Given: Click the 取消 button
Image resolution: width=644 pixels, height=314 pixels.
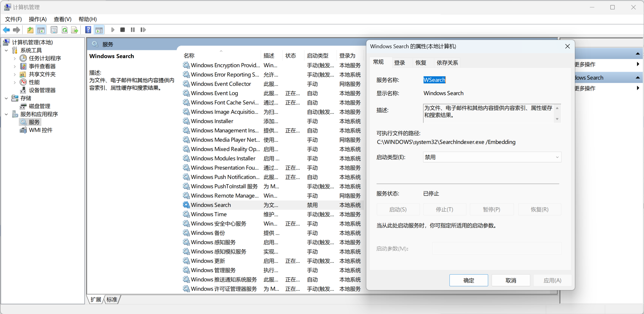Looking at the screenshot, I should (511, 280).
